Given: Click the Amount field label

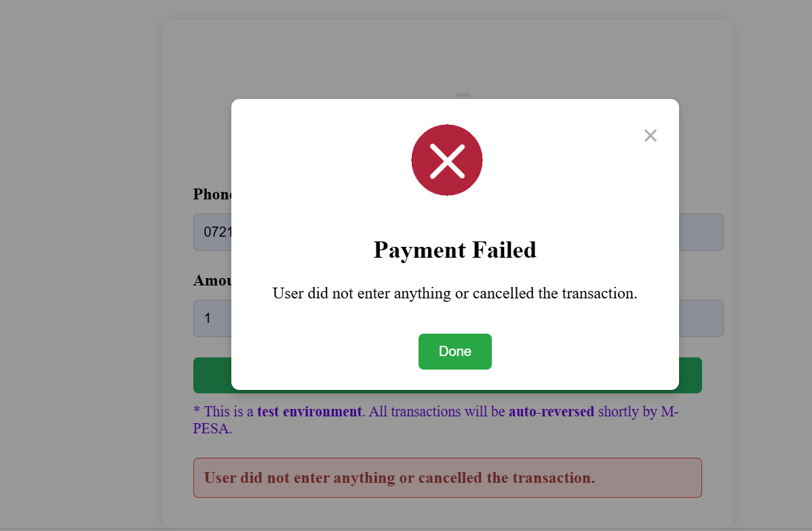Looking at the screenshot, I should pyautogui.click(x=212, y=281).
